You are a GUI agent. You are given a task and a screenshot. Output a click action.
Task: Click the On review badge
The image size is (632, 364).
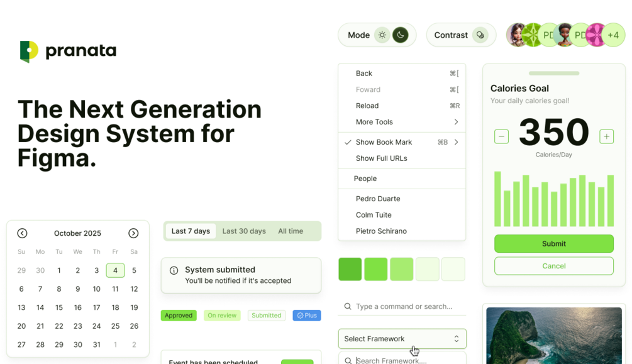tap(222, 315)
